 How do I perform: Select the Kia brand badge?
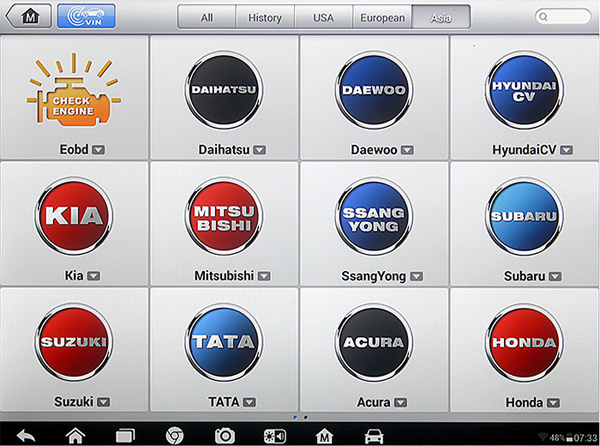click(x=74, y=216)
